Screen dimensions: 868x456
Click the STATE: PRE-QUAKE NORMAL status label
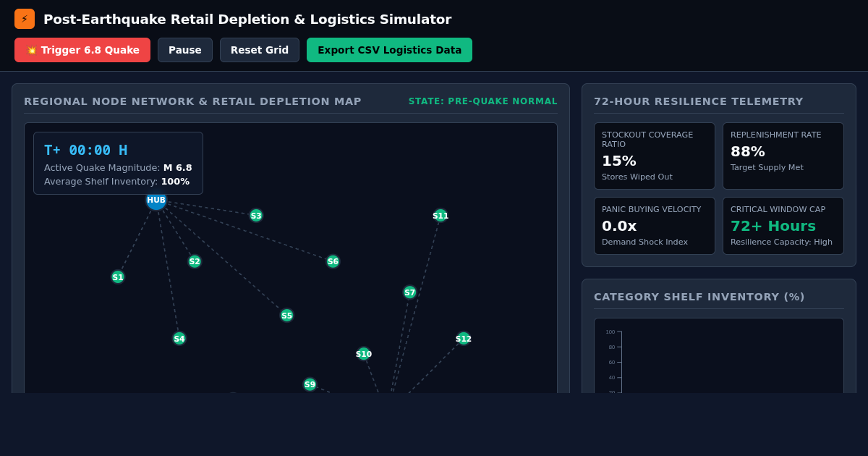(483, 101)
